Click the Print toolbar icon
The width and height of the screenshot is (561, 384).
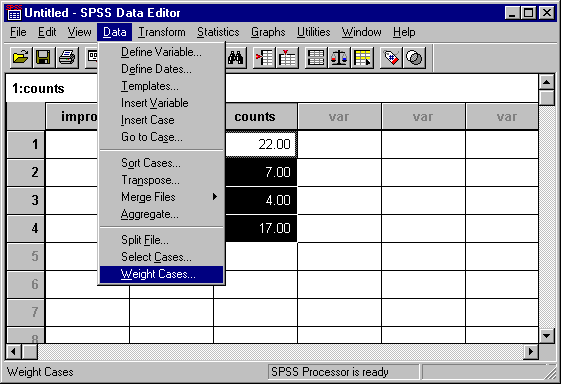(67, 58)
